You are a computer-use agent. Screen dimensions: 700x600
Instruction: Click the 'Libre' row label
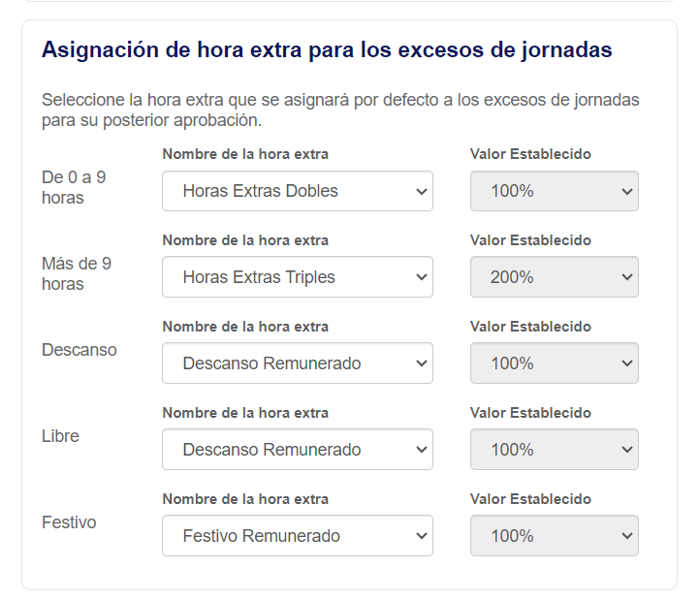pyautogui.click(x=60, y=436)
